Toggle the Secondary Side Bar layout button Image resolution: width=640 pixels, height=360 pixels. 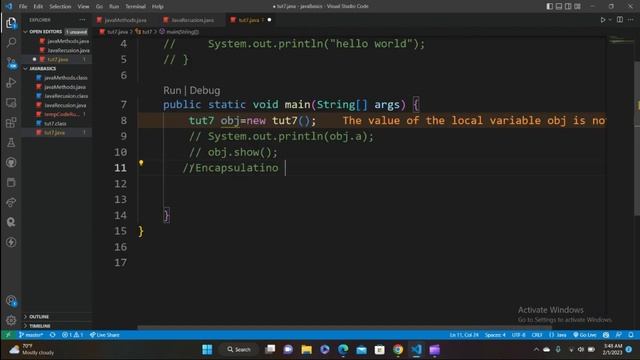568,6
